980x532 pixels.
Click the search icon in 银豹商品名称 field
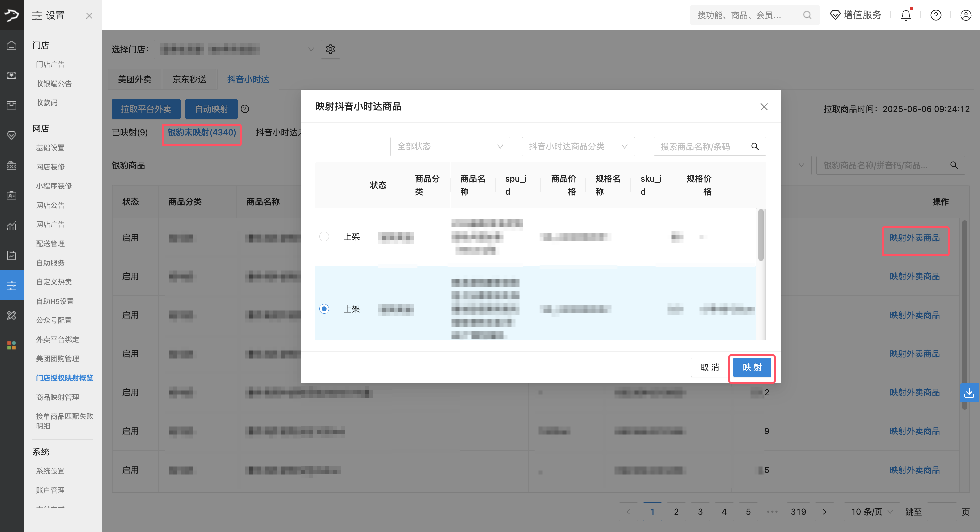[x=954, y=165]
